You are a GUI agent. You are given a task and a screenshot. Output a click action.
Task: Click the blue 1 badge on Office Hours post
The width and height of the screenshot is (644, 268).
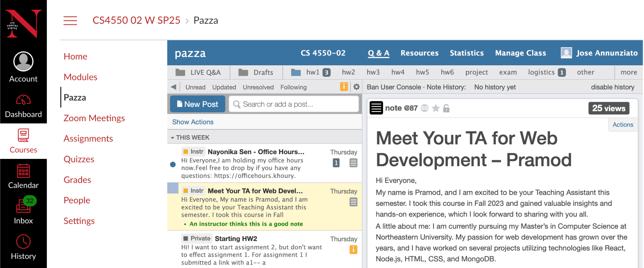point(336,163)
